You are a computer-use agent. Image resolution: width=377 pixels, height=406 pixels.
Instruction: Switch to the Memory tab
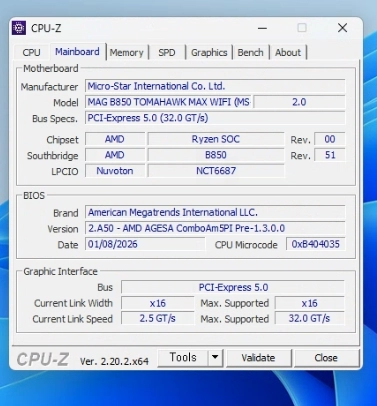[x=126, y=52]
